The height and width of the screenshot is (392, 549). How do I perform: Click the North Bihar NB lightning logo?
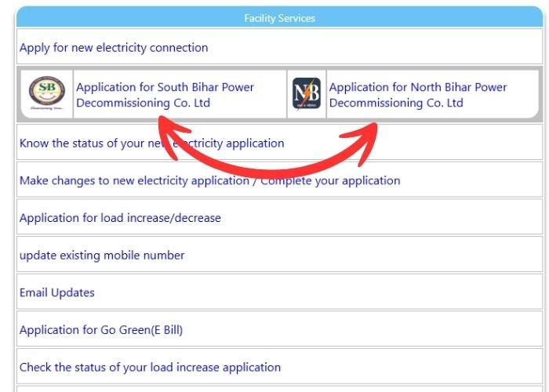tap(307, 93)
